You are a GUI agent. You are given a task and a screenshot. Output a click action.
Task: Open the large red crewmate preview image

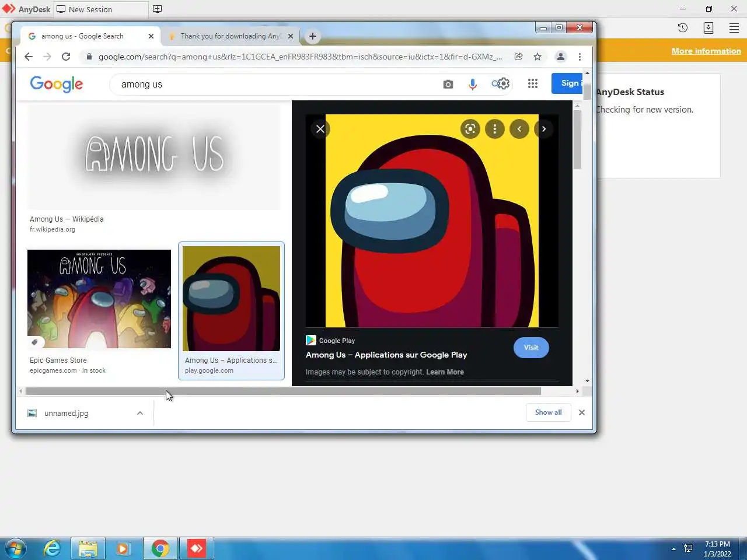(432, 221)
